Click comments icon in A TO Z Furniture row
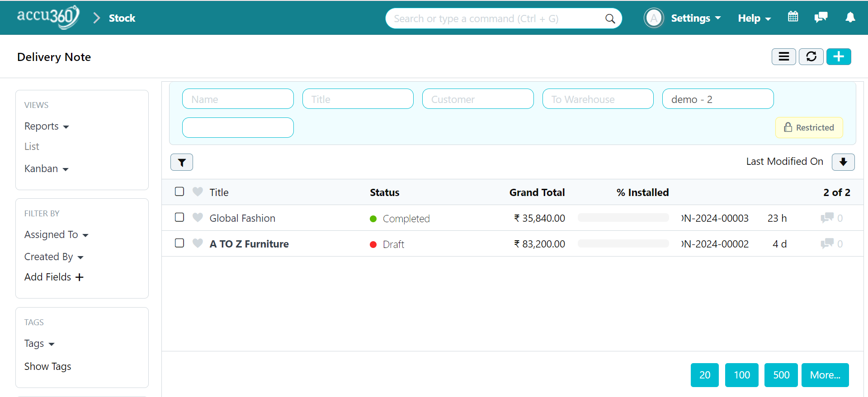Image resolution: width=868 pixels, height=397 pixels. 827,243
